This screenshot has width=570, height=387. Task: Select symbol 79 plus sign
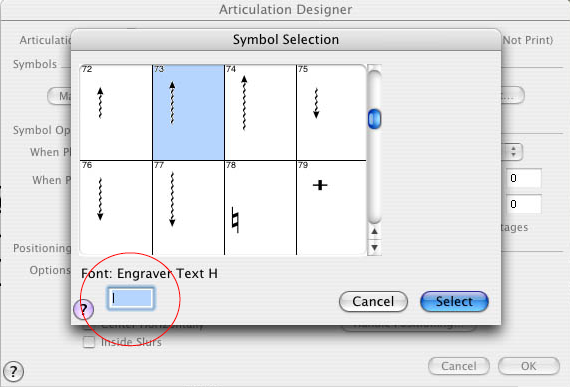[x=331, y=208]
